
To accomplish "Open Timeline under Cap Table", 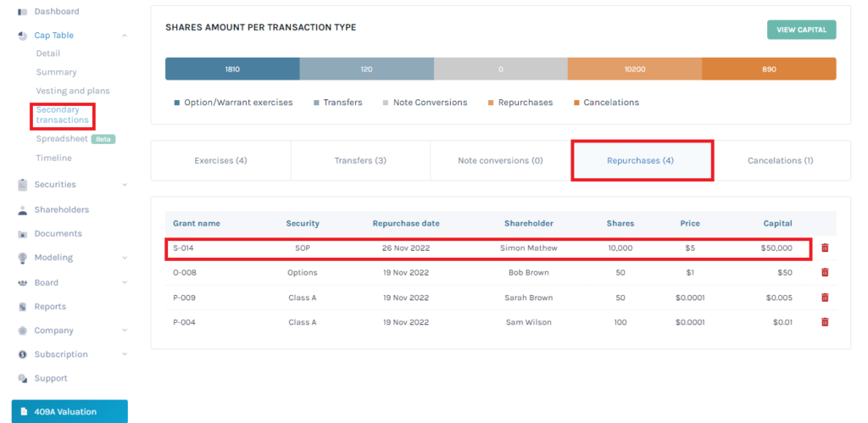I will click(x=53, y=159).
